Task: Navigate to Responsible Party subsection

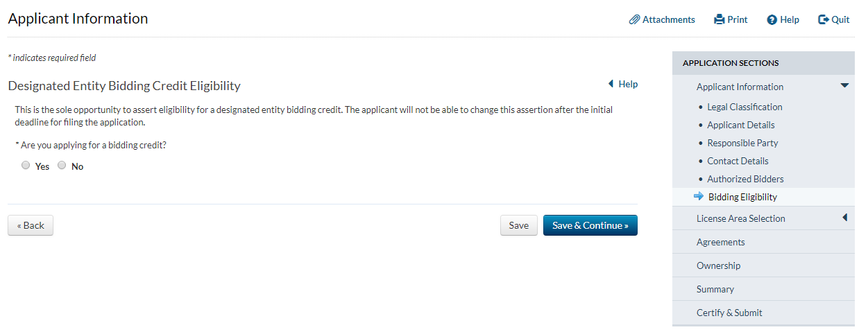Action: (x=742, y=143)
